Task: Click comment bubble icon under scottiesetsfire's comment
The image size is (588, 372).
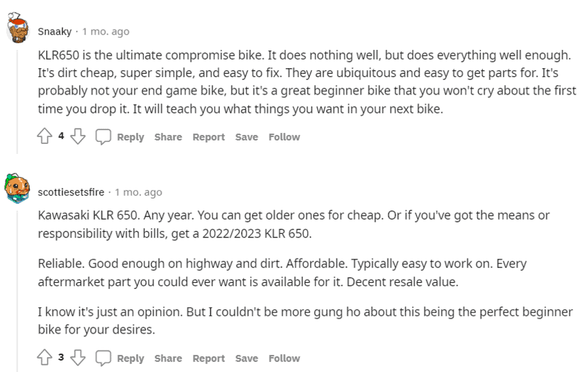Action: pos(103,358)
